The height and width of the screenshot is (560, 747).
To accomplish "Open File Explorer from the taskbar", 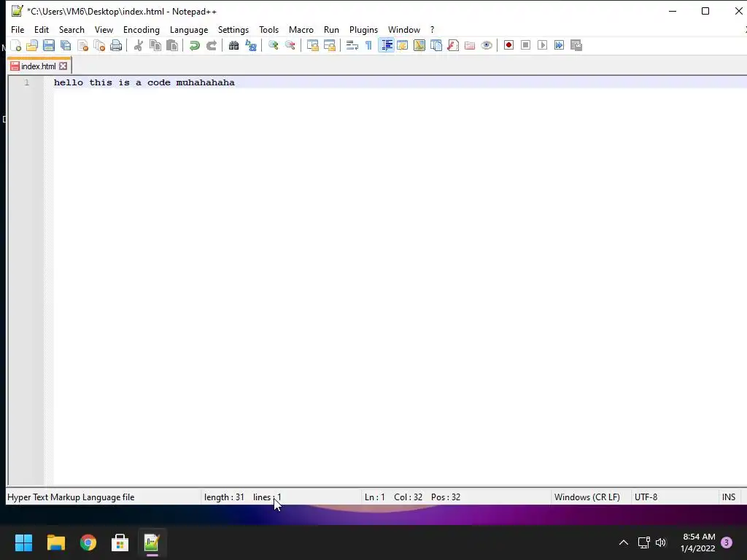I will point(55,542).
